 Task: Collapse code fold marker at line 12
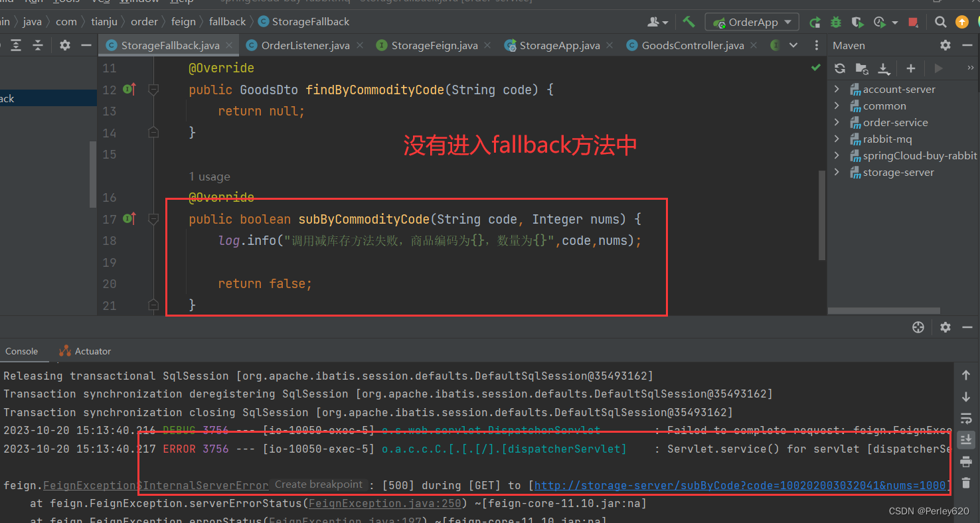(x=153, y=90)
